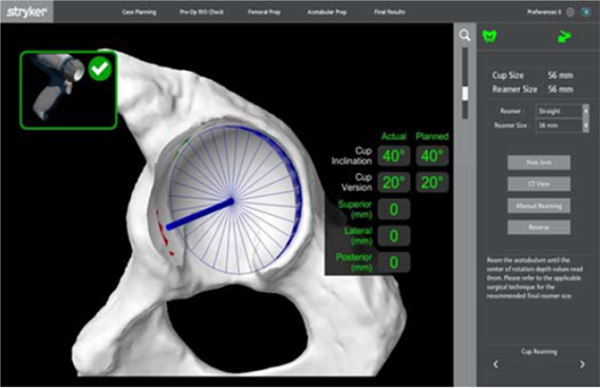Click the reaming instruction text
Image resolution: width=600 pixels, height=388 pixels.
535,278
